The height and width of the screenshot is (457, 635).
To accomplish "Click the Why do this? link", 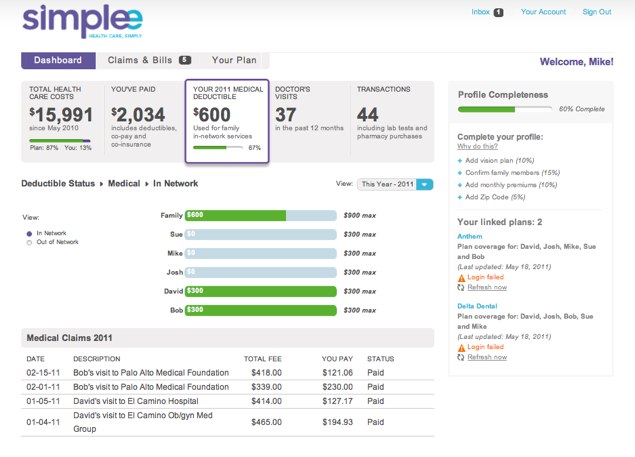I will click(477, 147).
